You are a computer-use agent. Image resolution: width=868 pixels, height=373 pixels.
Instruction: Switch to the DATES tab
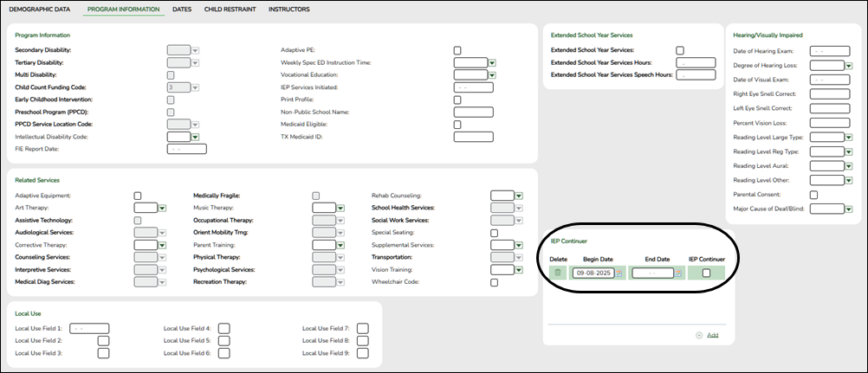[x=182, y=10]
